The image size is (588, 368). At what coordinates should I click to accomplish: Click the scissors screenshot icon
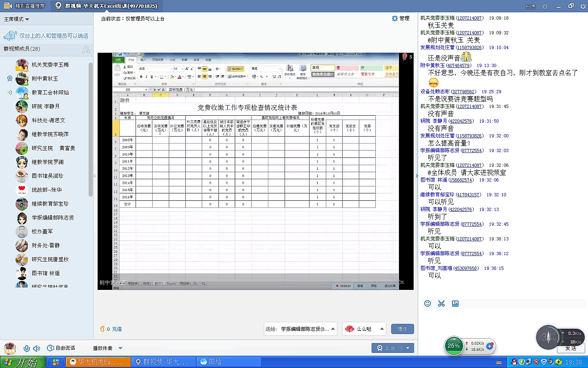click(x=441, y=303)
